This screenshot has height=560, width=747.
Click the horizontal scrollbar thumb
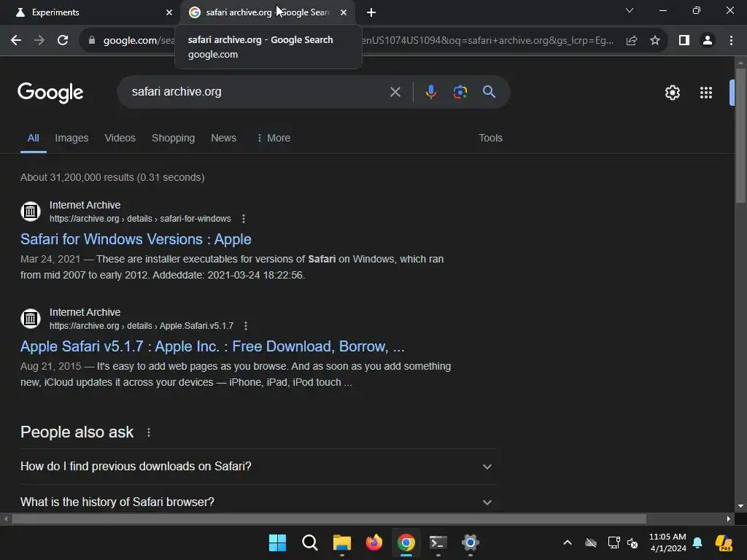click(329, 518)
